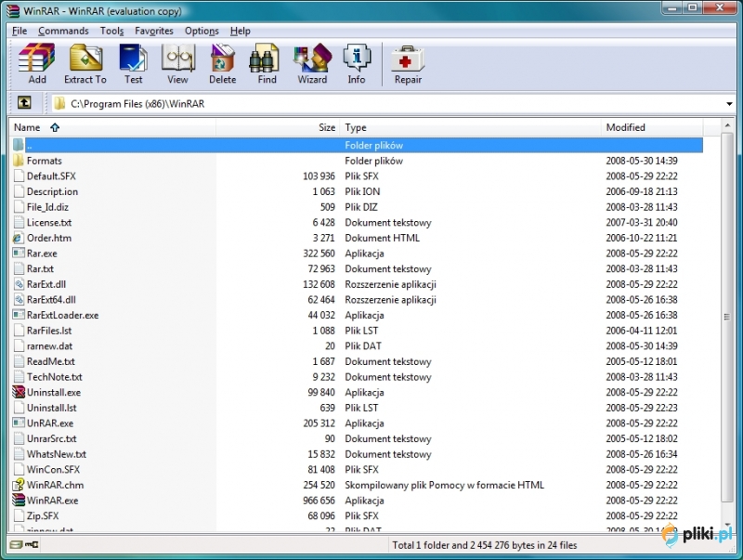Select the Descript.ion file name
743x560 pixels.
coord(52,191)
